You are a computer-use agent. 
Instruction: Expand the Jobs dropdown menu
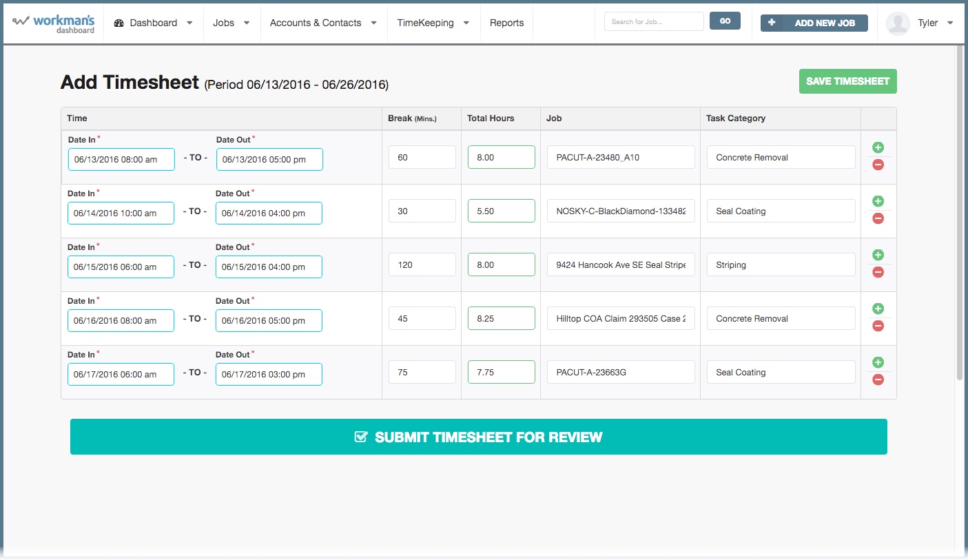point(231,23)
